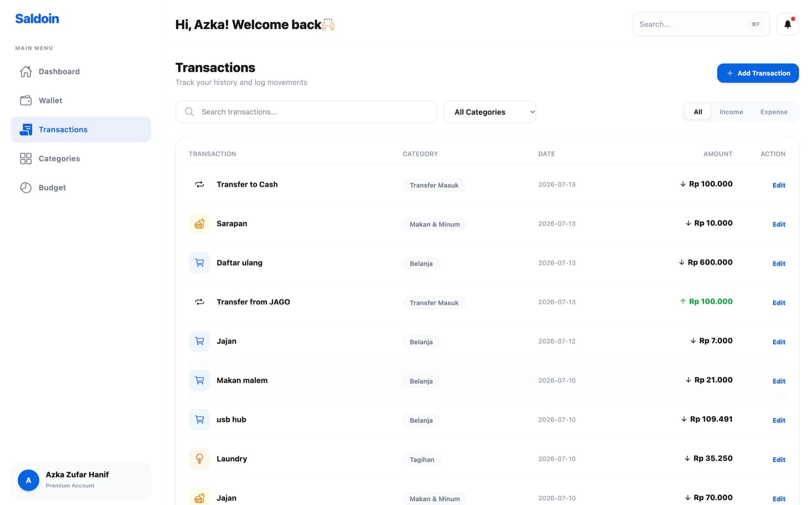Click the lightbulb icon beside Laundry

click(x=199, y=459)
